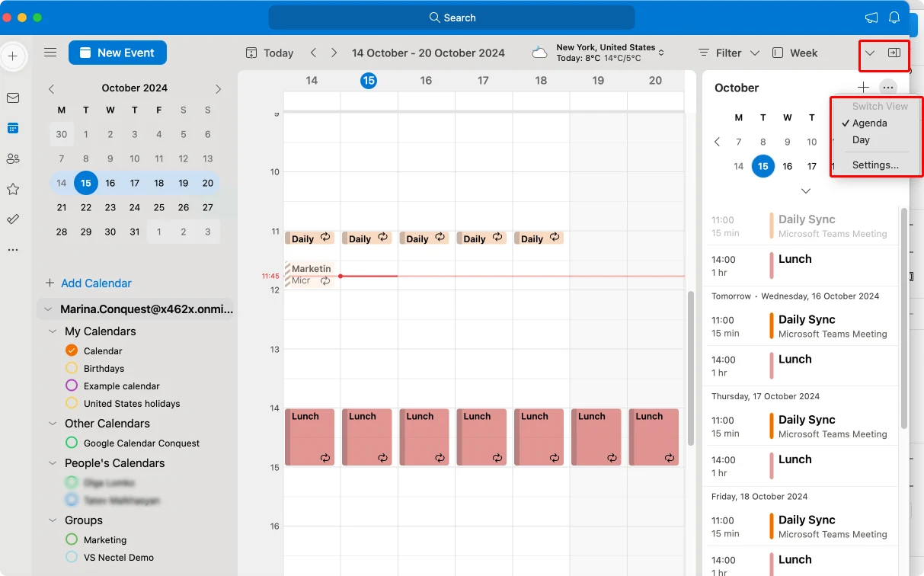
Task: Click Add Calendar link
Action: coord(88,283)
